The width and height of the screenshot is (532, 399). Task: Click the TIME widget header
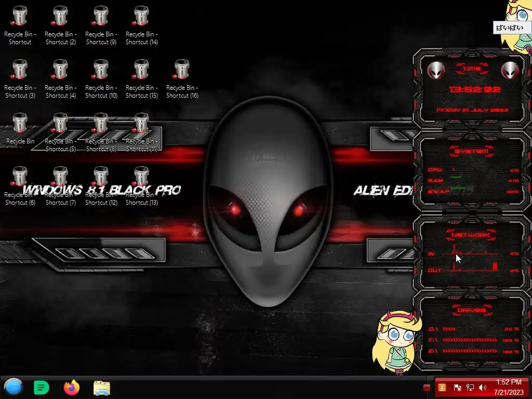(x=472, y=69)
